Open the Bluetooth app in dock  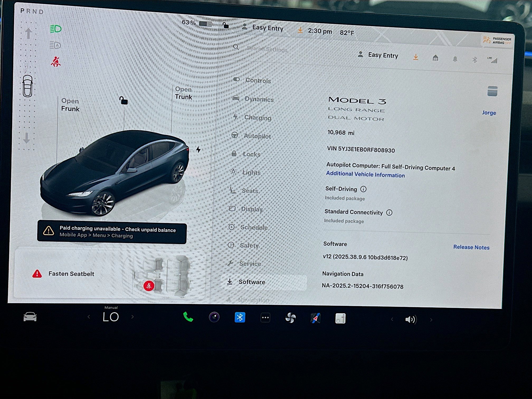click(x=240, y=317)
